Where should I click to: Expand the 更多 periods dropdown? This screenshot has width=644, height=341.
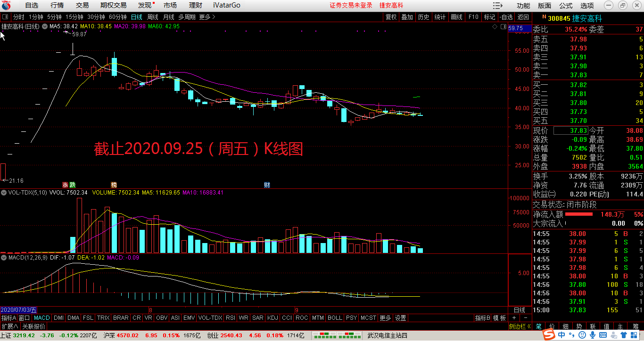coord(207,17)
